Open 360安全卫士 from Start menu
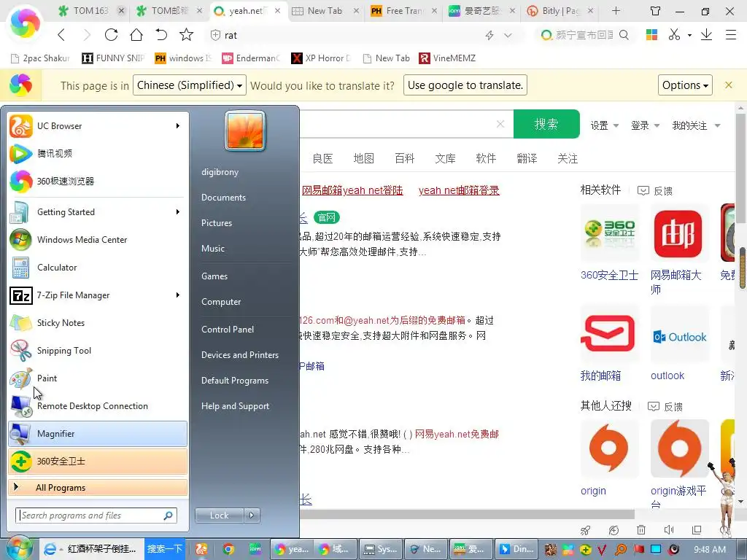The height and width of the screenshot is (560, 747). pos(98,462)
